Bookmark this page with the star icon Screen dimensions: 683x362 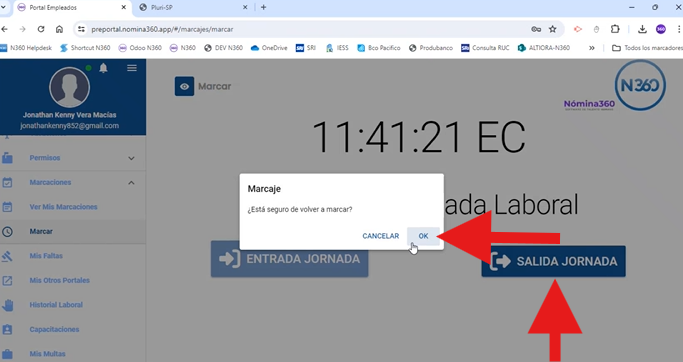[553, 29]
